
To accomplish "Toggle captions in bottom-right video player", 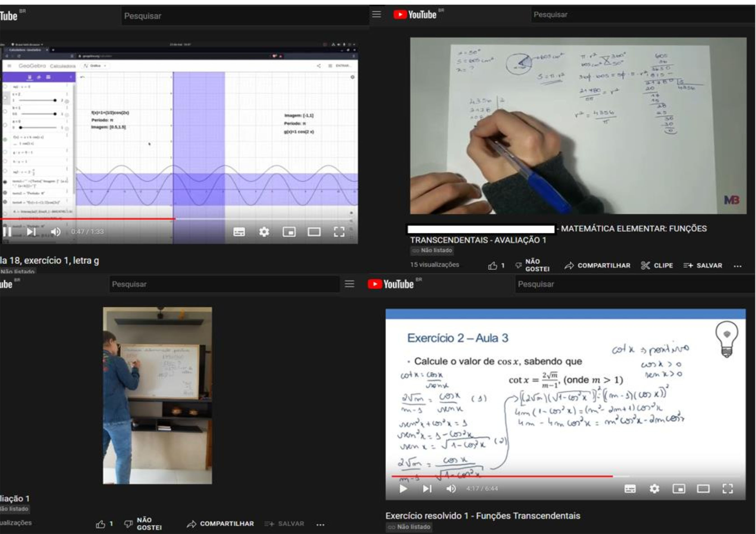I will pyautogui.click(x=630, y=489).
